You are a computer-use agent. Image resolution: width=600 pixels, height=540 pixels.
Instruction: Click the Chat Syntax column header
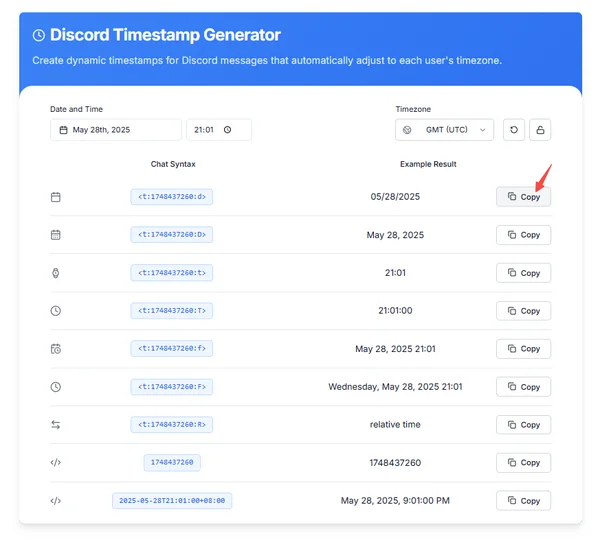tap(173, 164)
